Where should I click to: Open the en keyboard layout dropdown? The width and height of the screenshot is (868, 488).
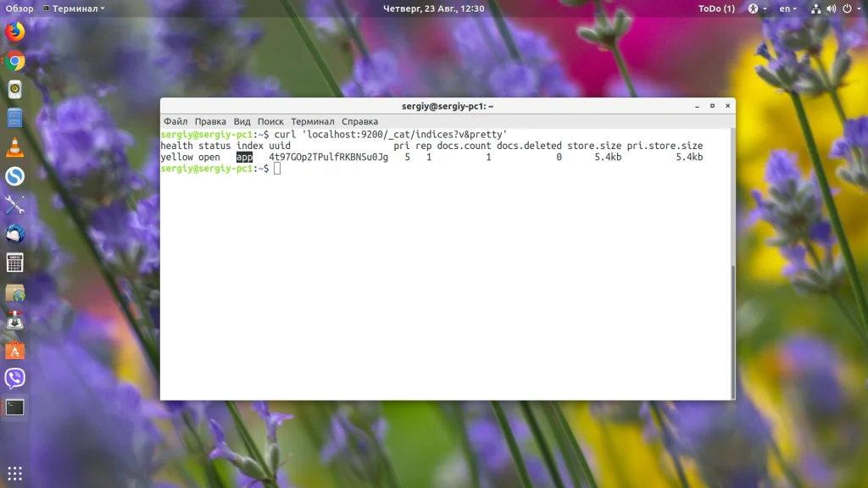click(x=787, y=8)
